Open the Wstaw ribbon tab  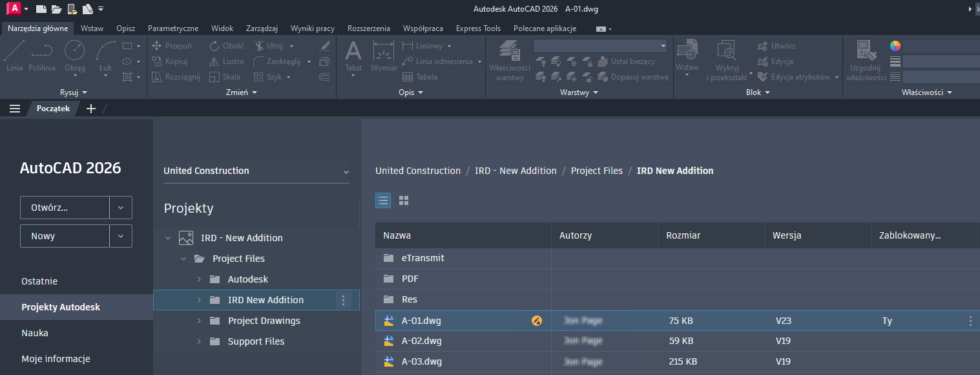point(92,28)
